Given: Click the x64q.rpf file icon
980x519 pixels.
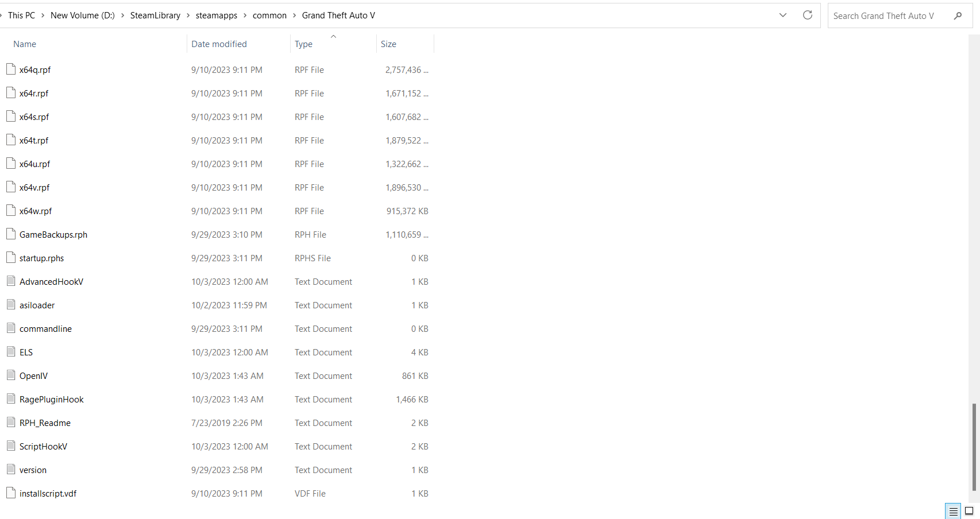Looking at the screenshot, I should coord(11,69).
